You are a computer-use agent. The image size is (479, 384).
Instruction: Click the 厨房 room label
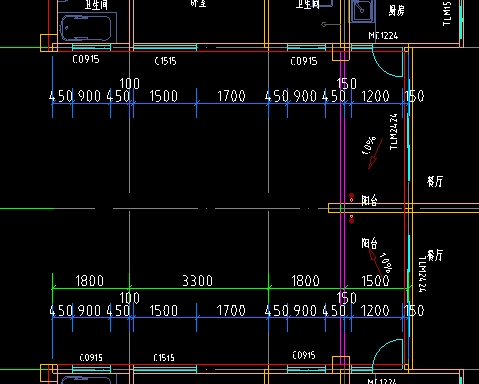click(397, 11)
